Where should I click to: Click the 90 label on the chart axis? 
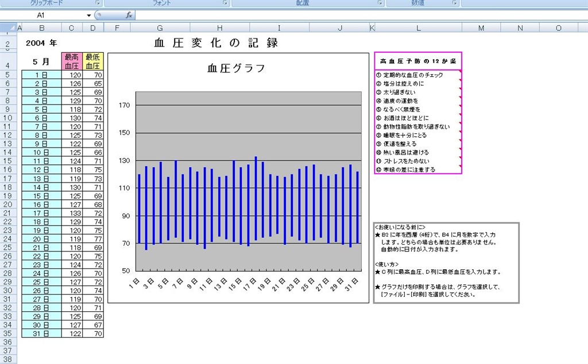point(126,216)
